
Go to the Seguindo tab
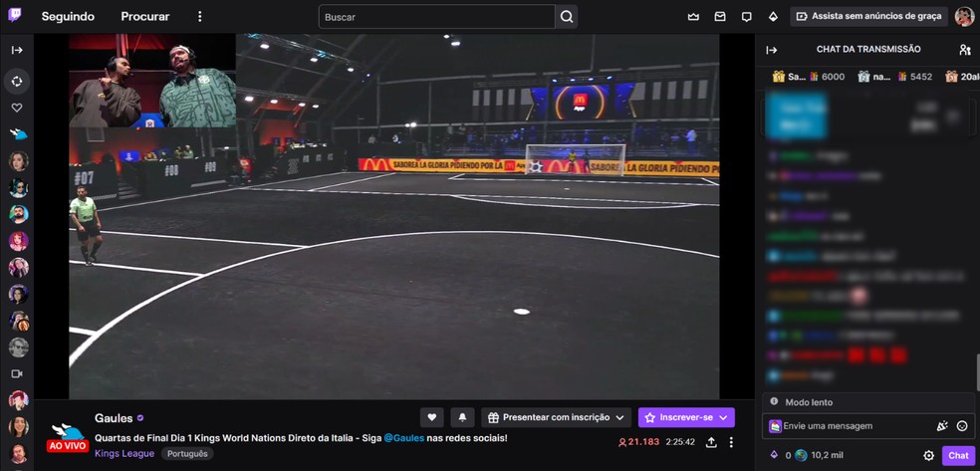[68, 17]
